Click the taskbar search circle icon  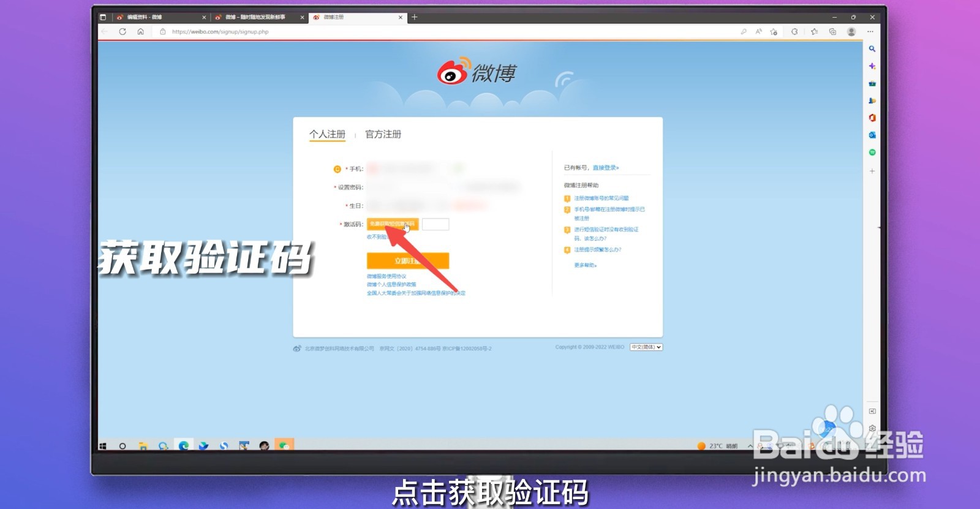point(123,446)
